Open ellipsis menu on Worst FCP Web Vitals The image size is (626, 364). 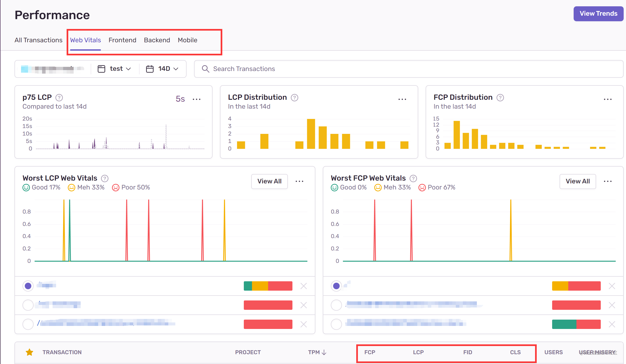pos(607,181)
